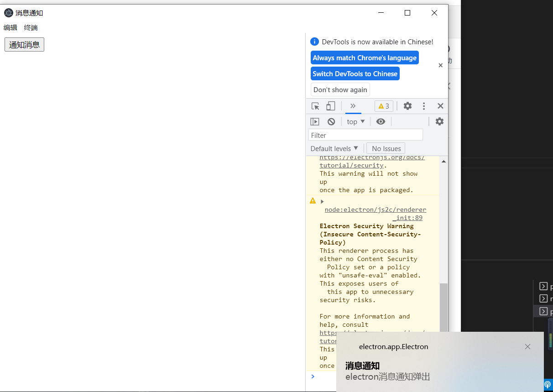Open the customize DevTools three-dot menu
The image size is (553, 392).
pos(424,106)
